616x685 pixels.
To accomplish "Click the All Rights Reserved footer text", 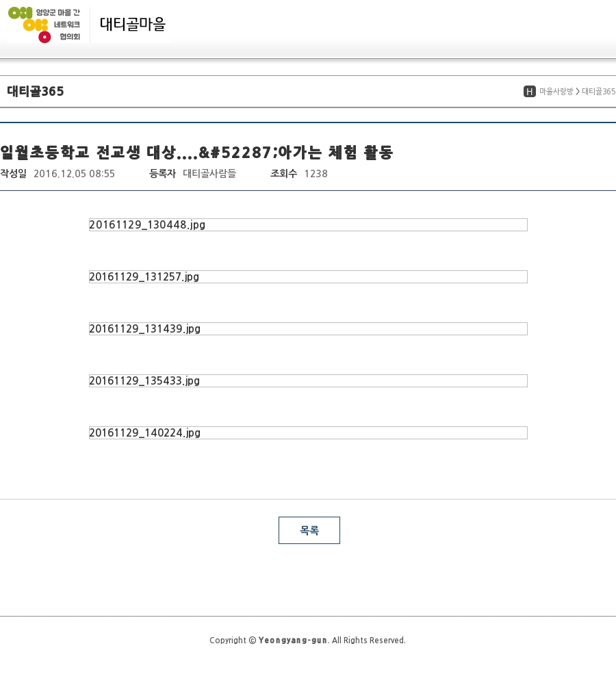I will (x=368, y=641).
